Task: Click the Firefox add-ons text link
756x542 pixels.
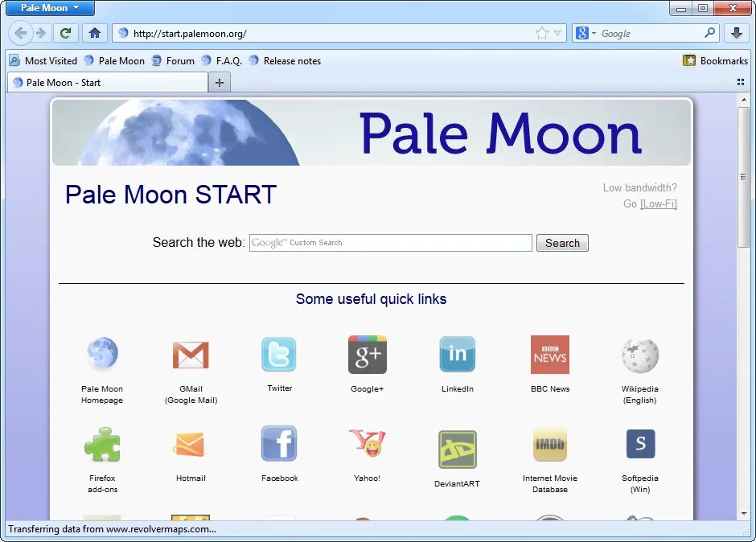Action: tap(102, 483)
